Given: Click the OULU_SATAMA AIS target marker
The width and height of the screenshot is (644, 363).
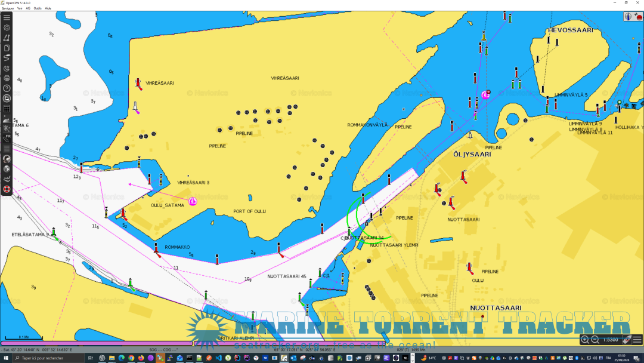Looking at the screenshot, I should click(192, 201).
